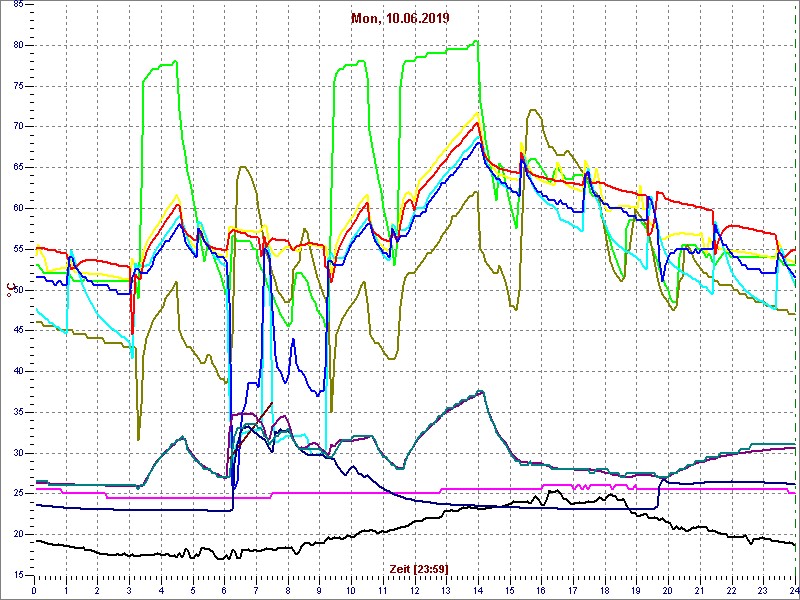Click the 25 value on the y-axis
The width and height of the screenshot is (800, 600).
point(17,494)
